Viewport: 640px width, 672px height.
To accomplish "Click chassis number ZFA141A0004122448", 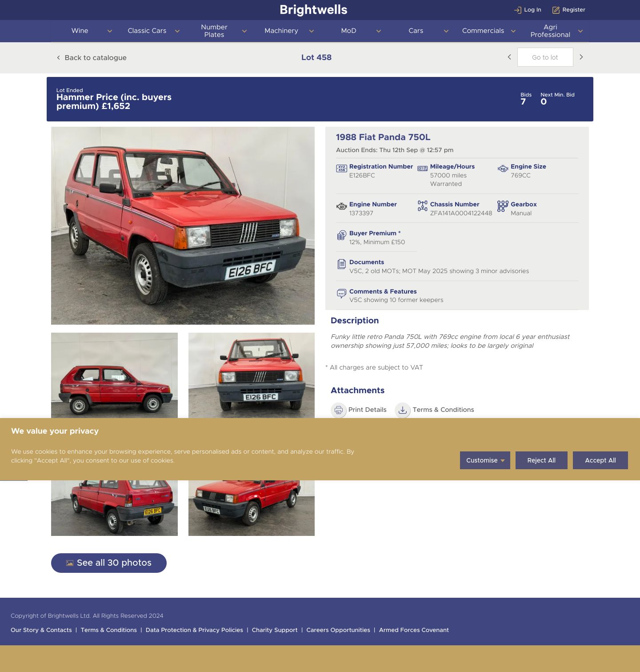I will click(x=461, y=213).
